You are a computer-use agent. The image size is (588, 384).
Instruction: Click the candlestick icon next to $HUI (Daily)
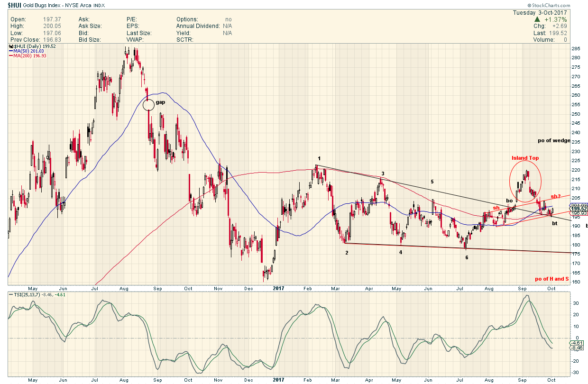pos(10,46)
